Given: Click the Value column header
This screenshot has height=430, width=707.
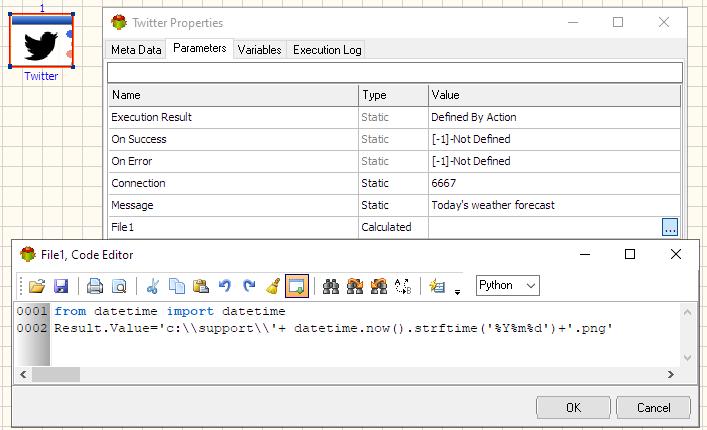Looking at the screenshot, I should [x=554, y=95].
